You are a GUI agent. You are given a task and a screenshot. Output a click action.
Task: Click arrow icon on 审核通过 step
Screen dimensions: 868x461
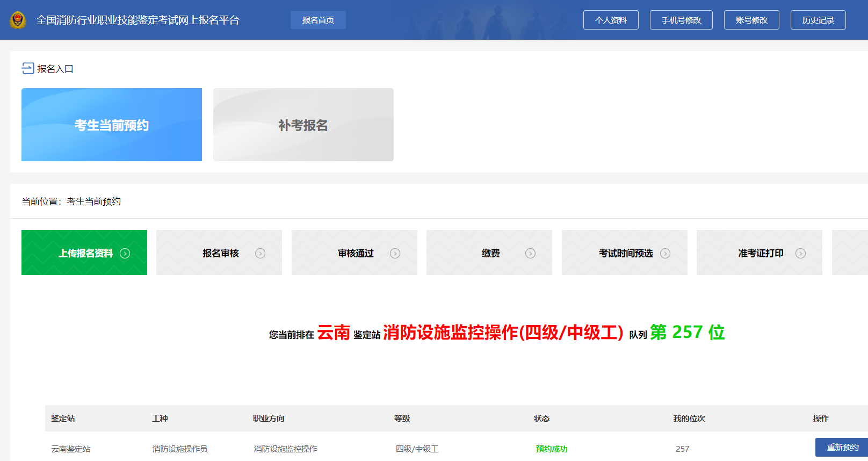(395, 253)
